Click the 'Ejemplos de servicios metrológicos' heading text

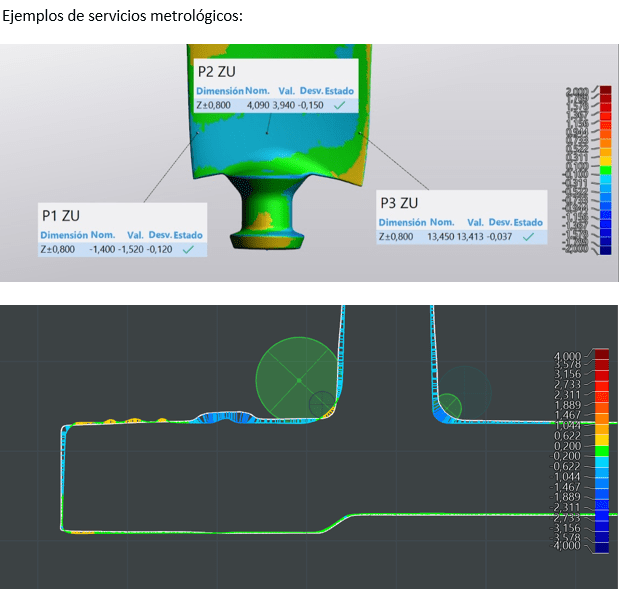pyautogui.click(x=123, y=17)
